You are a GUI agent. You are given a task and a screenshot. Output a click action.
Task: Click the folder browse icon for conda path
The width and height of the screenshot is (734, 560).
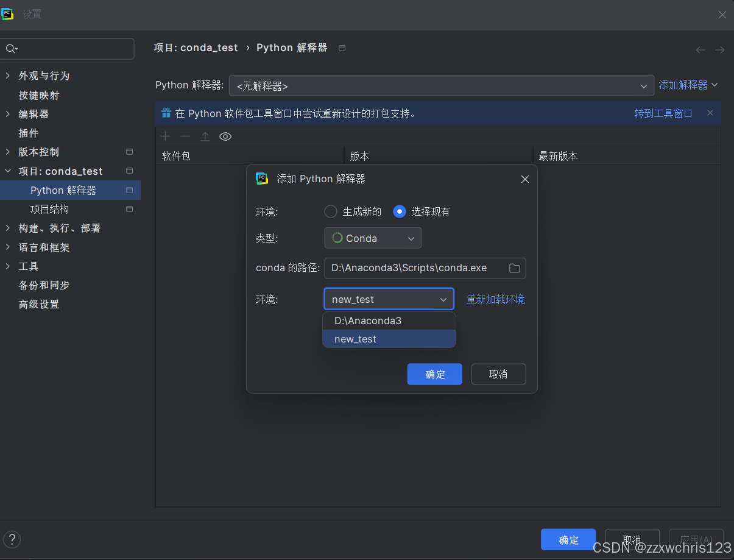tap(514, 268)
